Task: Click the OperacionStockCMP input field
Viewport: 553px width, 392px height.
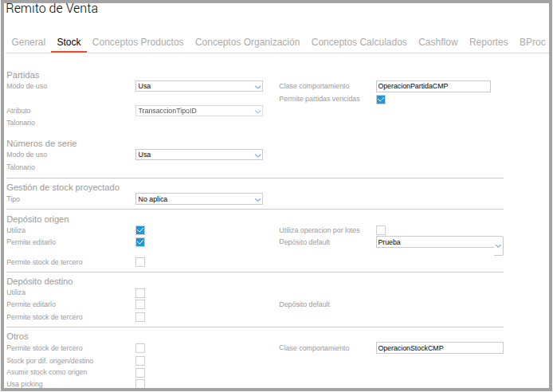Action: [x=439, y=348]
